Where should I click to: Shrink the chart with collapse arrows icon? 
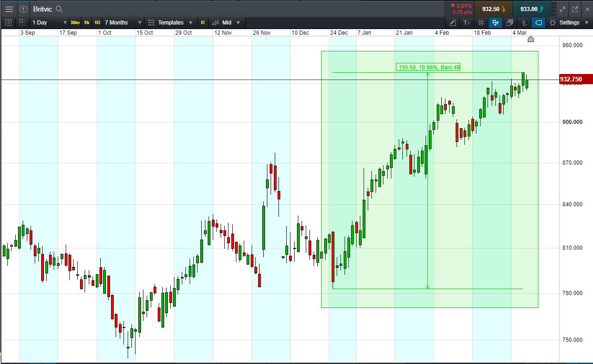[x=562, y=9]
